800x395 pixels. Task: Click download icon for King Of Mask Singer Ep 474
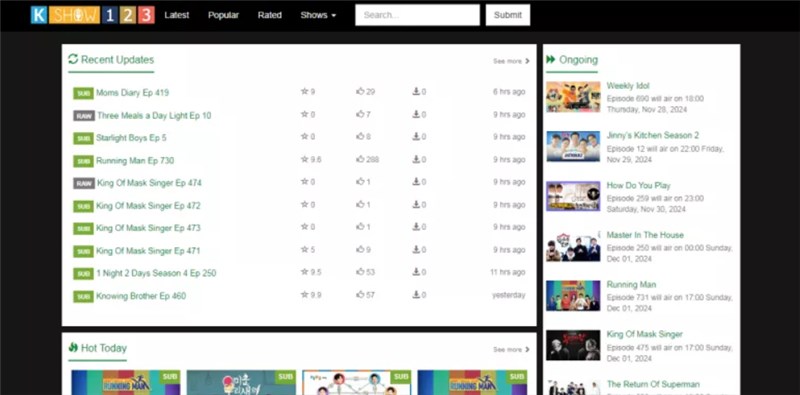(416, 182)
